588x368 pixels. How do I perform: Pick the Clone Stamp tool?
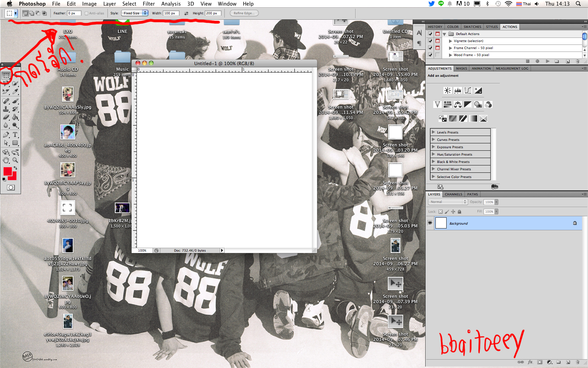point(6,109)
